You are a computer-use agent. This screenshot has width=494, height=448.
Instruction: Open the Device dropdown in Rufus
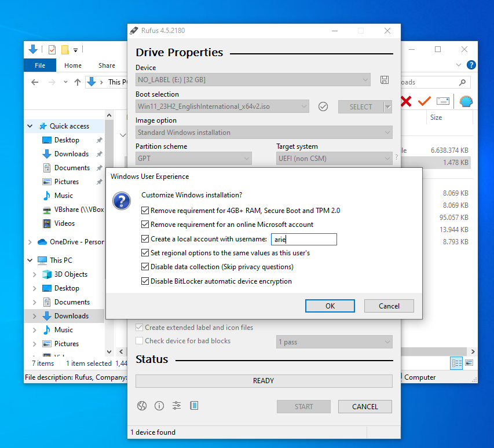click(253, 80)
